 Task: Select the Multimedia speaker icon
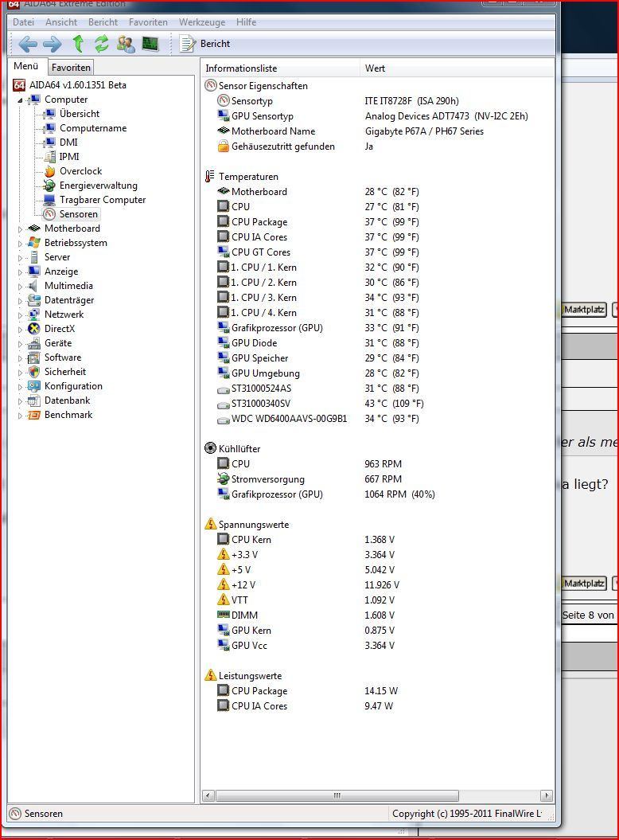34,286
